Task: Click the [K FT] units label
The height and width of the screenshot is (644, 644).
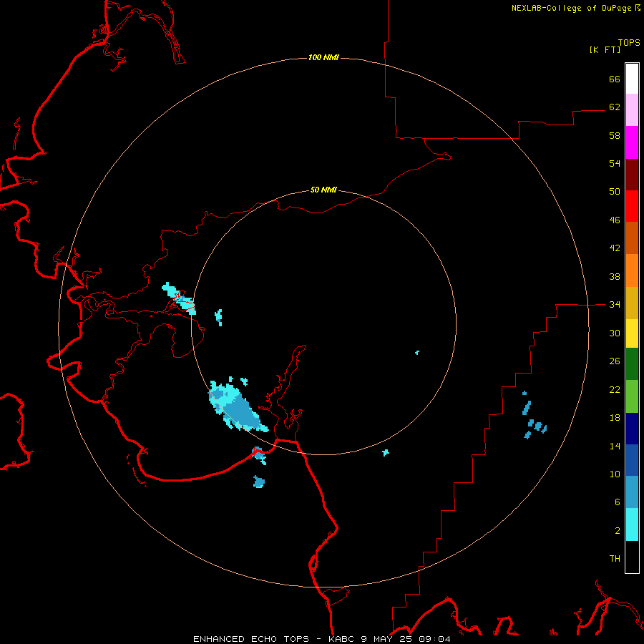Action: (605, 50)
